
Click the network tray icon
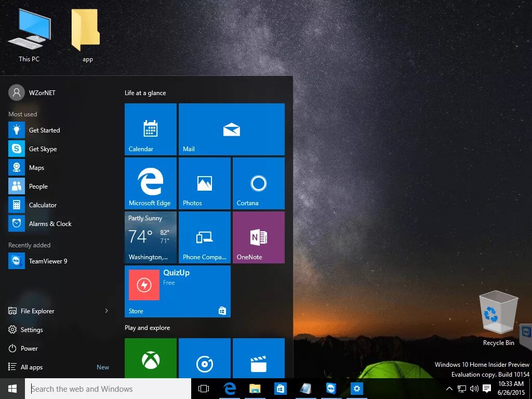[x=461, y=389]
